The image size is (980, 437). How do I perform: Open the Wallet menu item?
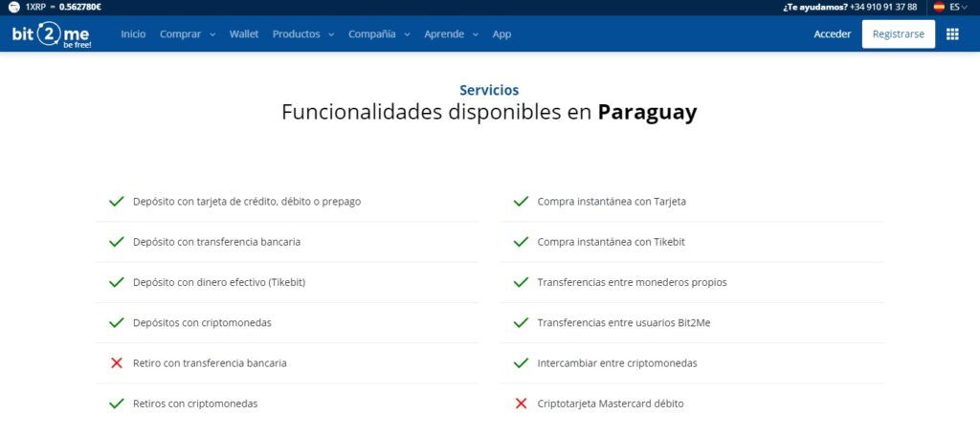click(244, 34)
